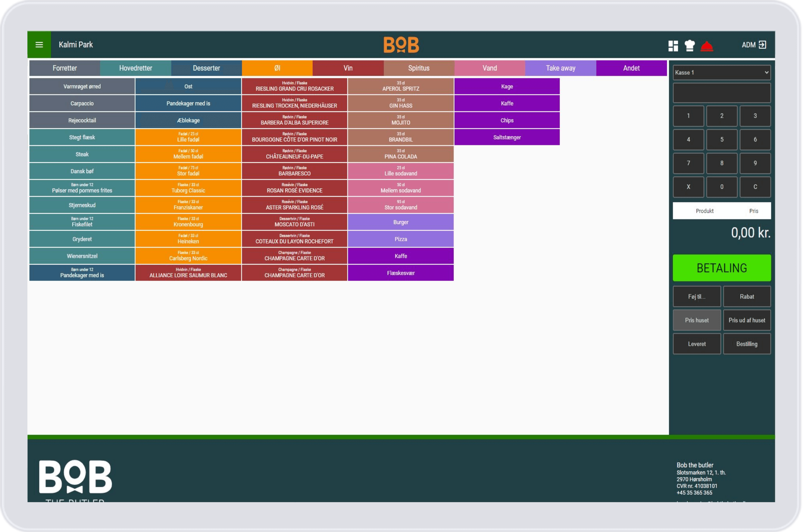Switch to the Take away tab
Screen dimensions: 803x532
[x=561, y=68]
